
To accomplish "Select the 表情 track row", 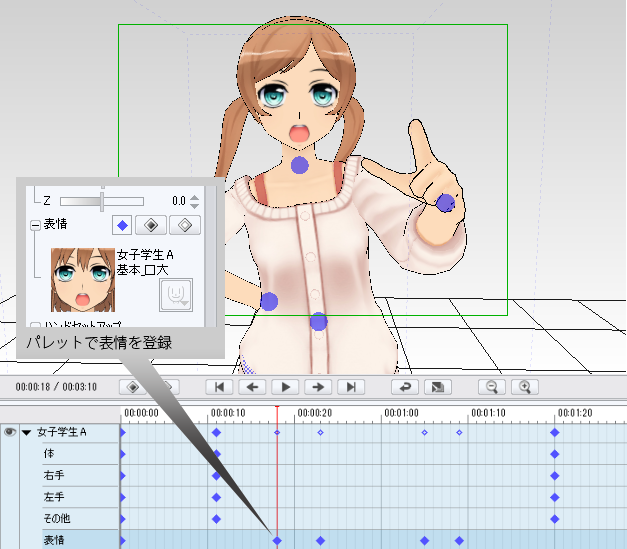I will pyautogui.click(x=81, y=540).
